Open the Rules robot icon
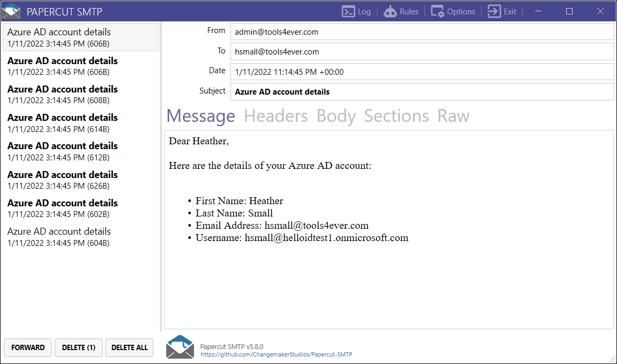The height and width of the screenshot is (364, 617). click(391, 11)
